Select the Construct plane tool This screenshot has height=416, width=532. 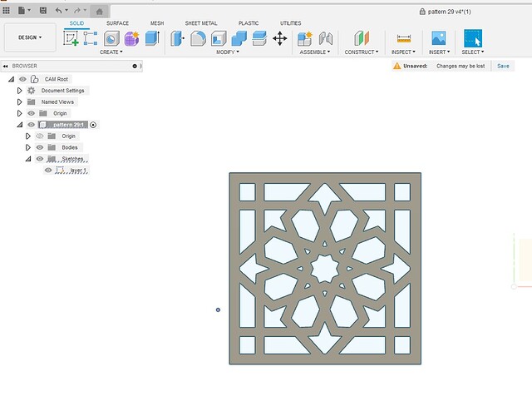(x=362, y=38)
